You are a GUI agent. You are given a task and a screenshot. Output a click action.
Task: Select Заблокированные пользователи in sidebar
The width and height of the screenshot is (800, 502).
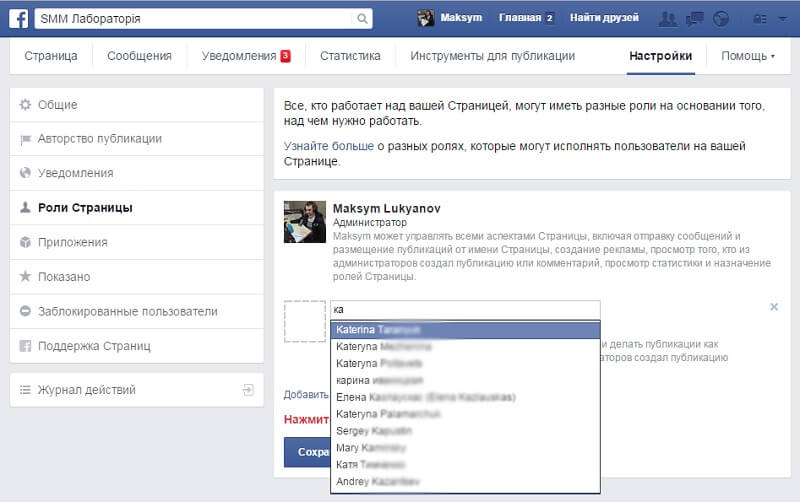pos(127,311)
